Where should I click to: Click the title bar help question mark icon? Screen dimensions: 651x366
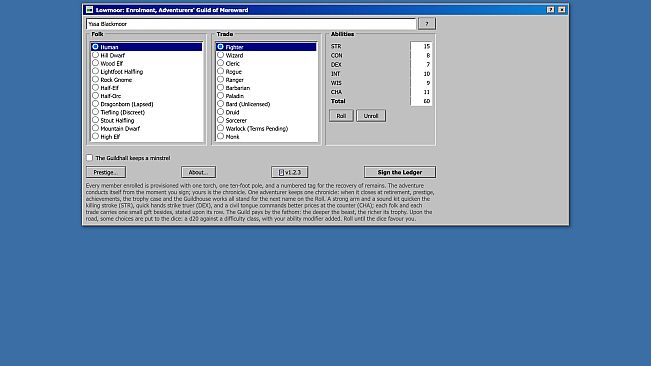[550, 10]
